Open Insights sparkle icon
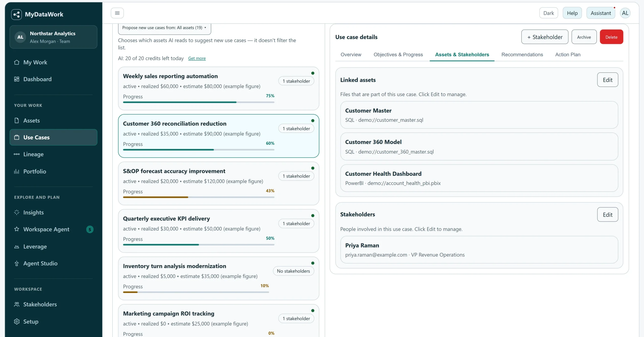644x337 pixels. point(17,212)
